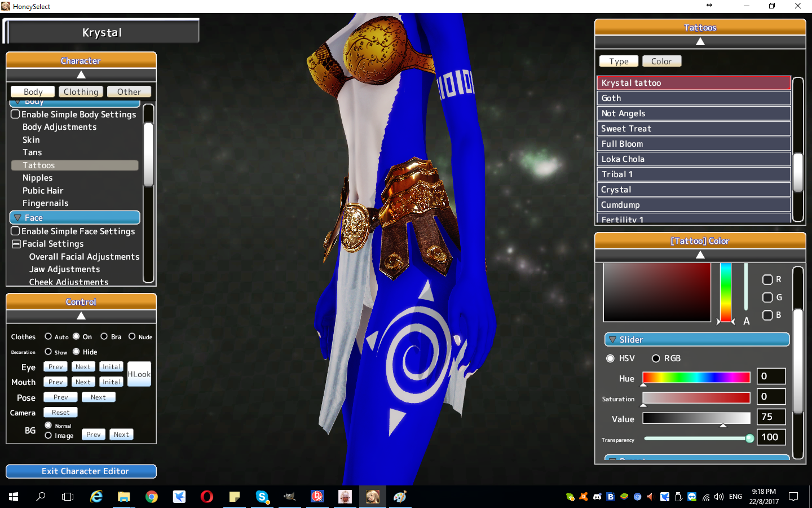Toggle the G channel checkbox
This screenshot has height=508, width=812.
pyautogui.click(x=767, y=297)
